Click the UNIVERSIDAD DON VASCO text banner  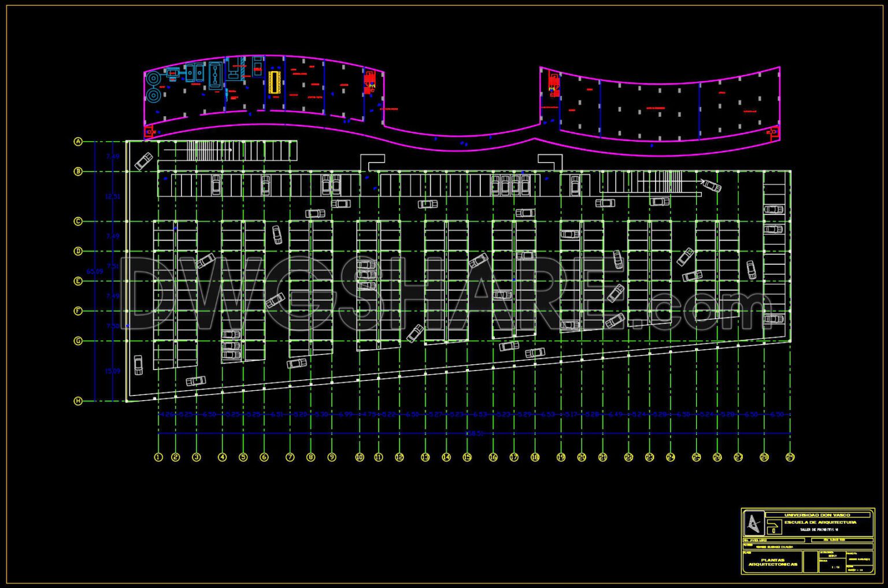pos(817,515)
